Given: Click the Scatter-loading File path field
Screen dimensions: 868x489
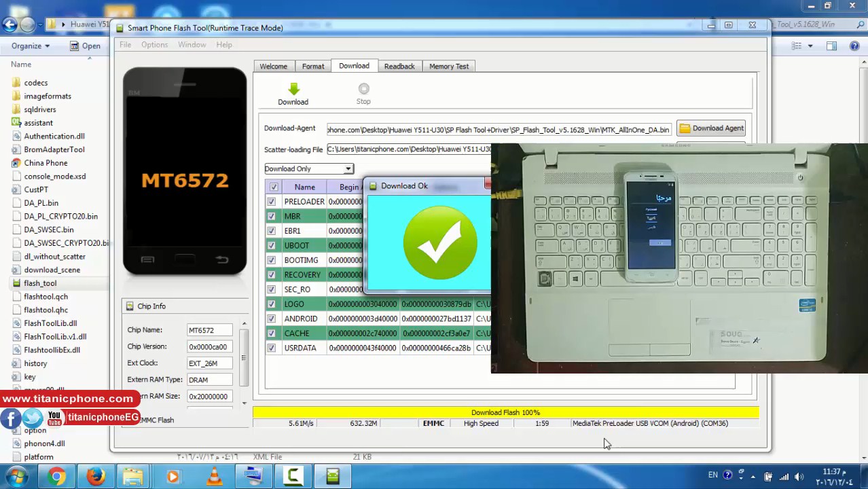Looking at the screenshot, I should click(x=409, y=149).
